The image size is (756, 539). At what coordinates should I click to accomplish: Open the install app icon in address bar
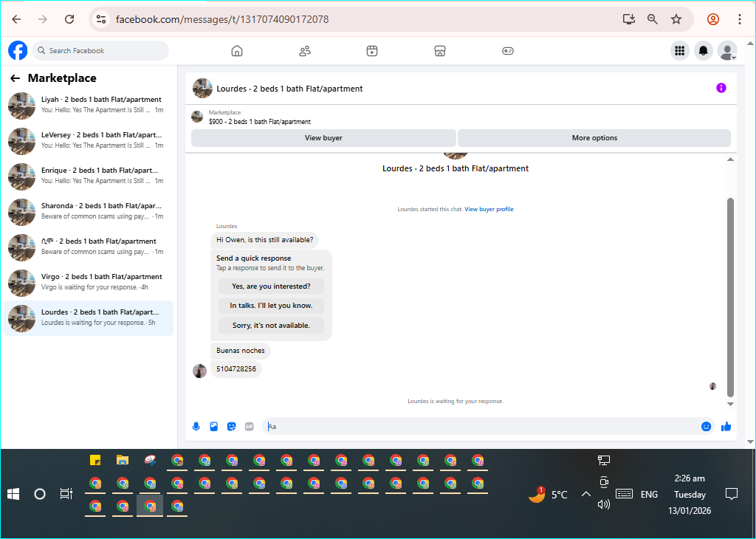(x=628, y=19)
